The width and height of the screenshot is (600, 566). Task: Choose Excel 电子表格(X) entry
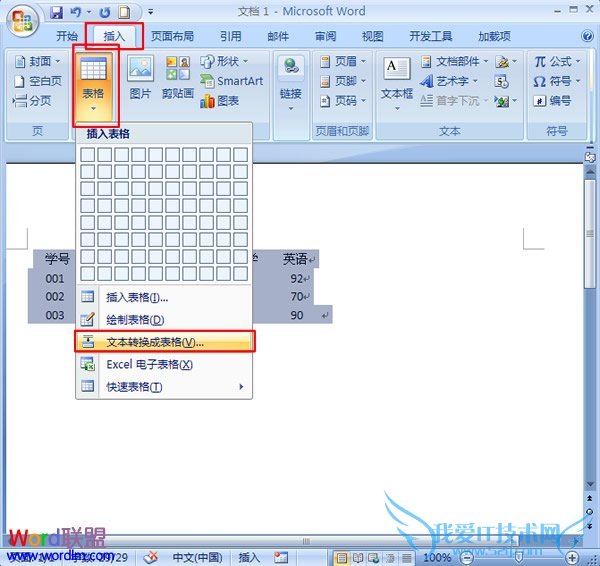pyautogui.click(x=164, y=364)
